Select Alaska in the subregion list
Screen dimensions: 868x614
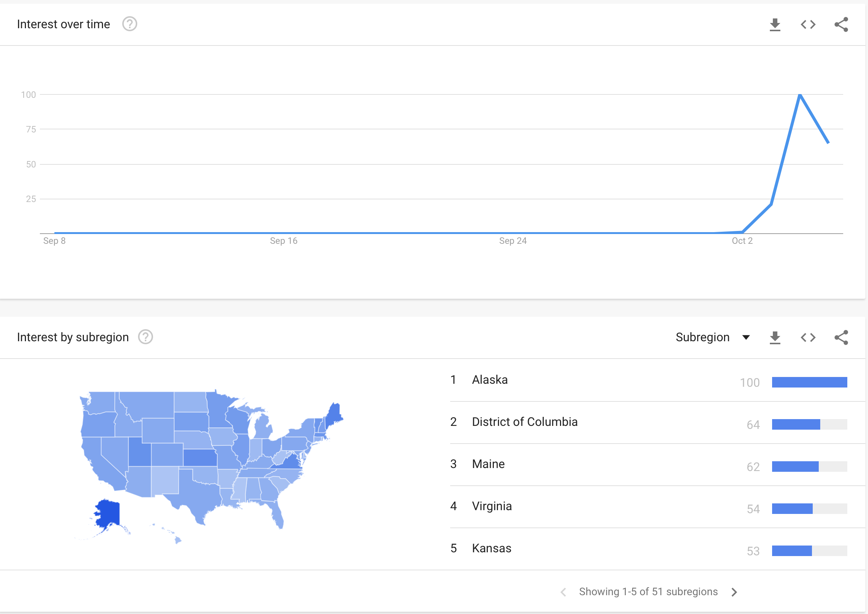click(490, 380)
